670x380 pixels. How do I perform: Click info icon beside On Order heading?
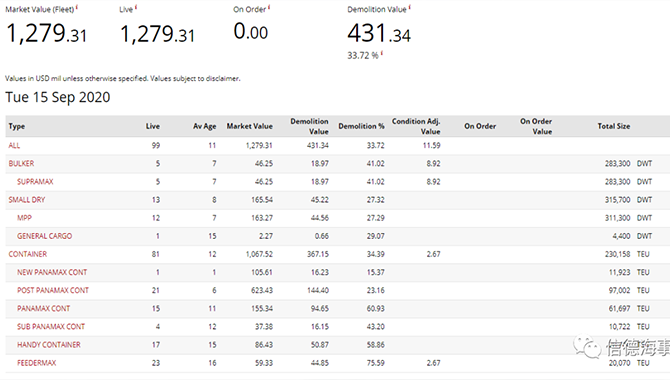(x=269, y=7)
